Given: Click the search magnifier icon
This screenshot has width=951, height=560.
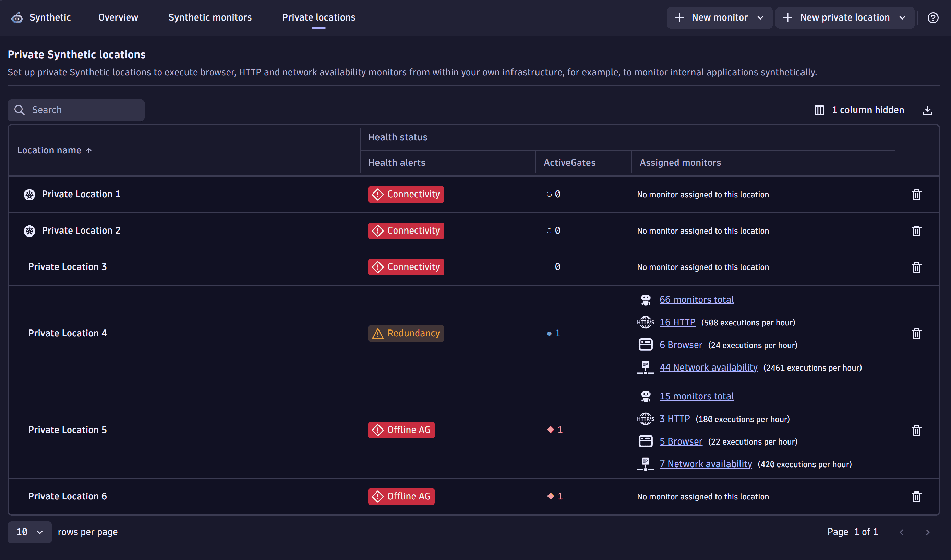Looking at the screenshot, I should click(x=20, y=110).
